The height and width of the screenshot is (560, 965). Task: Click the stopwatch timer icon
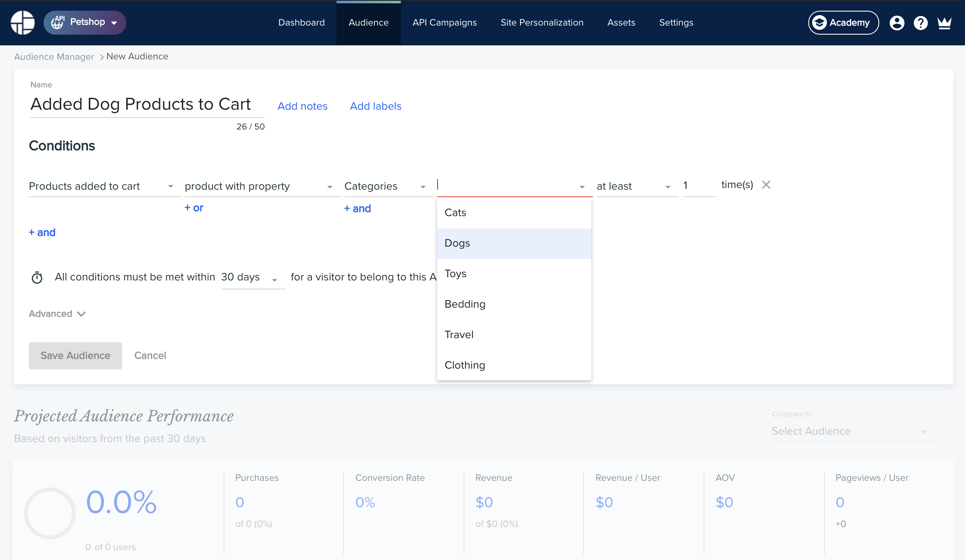[x=37, y=278]
